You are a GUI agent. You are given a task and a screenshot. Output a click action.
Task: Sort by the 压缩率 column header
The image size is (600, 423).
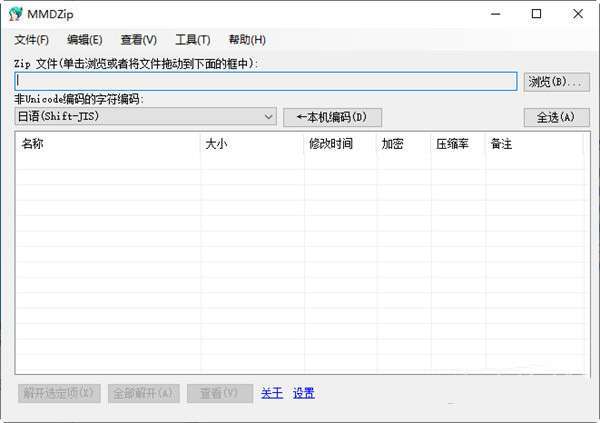click(x=458, y=144)
